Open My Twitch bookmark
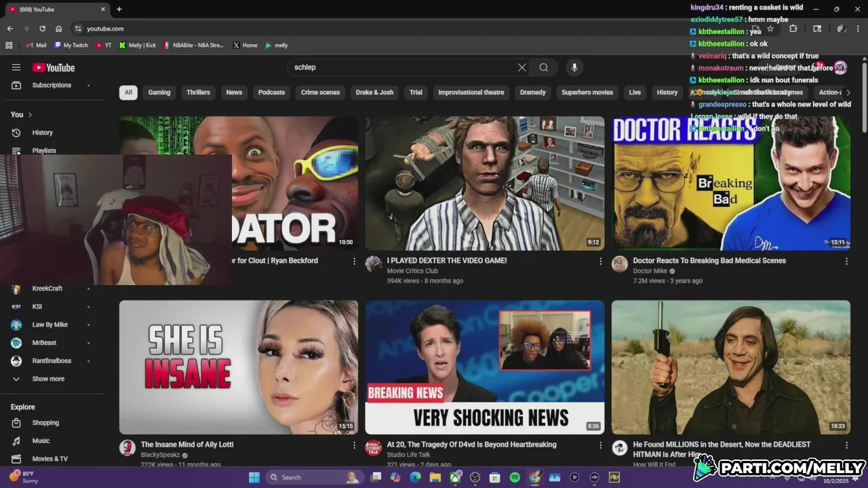The width and height of the screenshot is (868, 488). click(x=71, y=45)
